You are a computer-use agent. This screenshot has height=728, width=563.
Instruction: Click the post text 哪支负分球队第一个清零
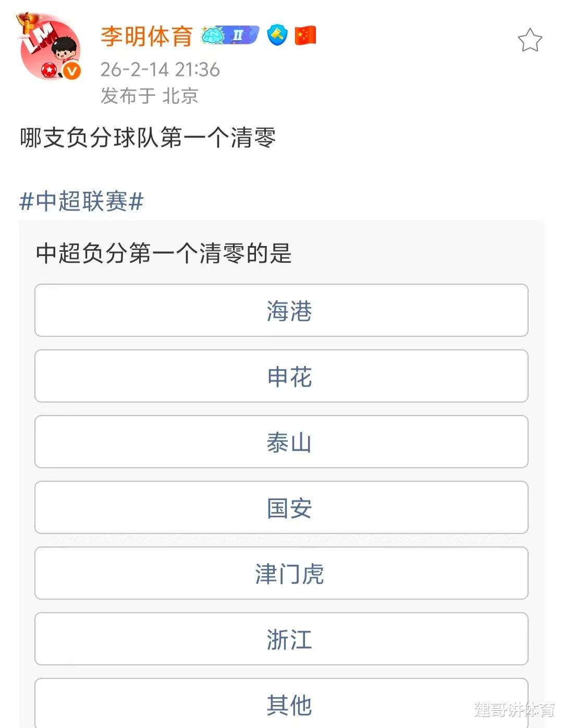click(148, 138)
